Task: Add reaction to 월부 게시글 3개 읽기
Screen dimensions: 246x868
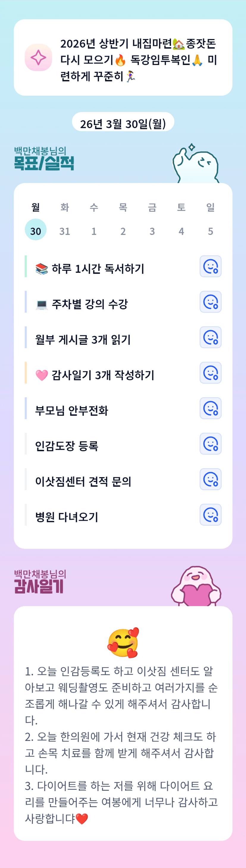Action: (210, 337)
